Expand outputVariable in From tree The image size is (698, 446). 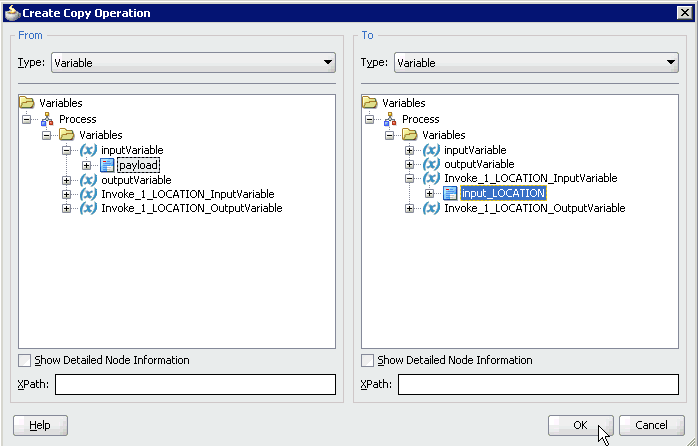(66, 180)
